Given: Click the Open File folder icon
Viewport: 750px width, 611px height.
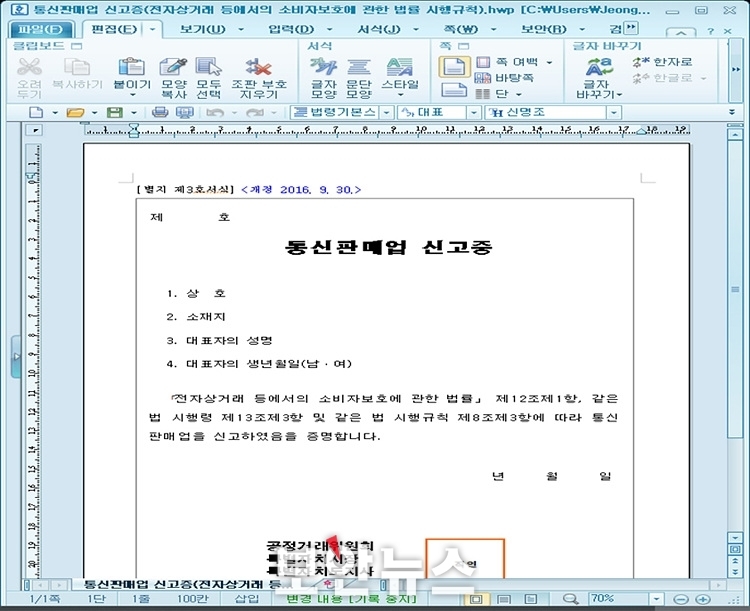Looking at the screenshot, I should point(76,112).
